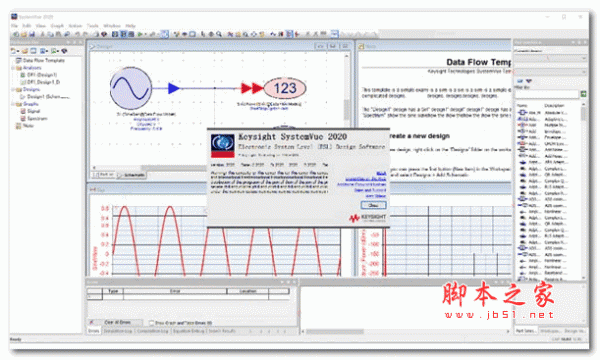This screenshot has height=360, width=600.
Task: Click the magnifier zoom icon in toolbar
Action: (x=219, y=34)
